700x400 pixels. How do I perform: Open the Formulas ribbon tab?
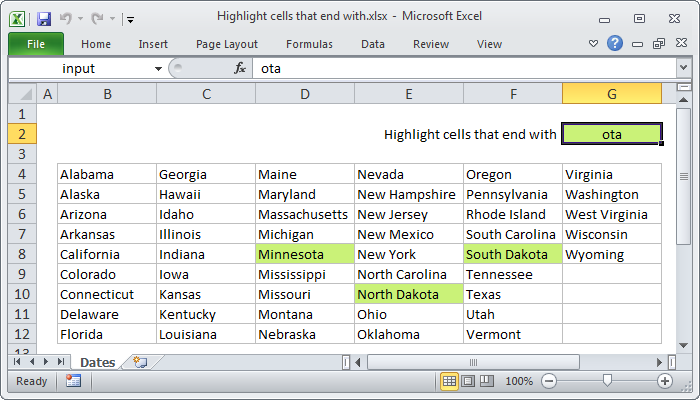pos(309,44)
